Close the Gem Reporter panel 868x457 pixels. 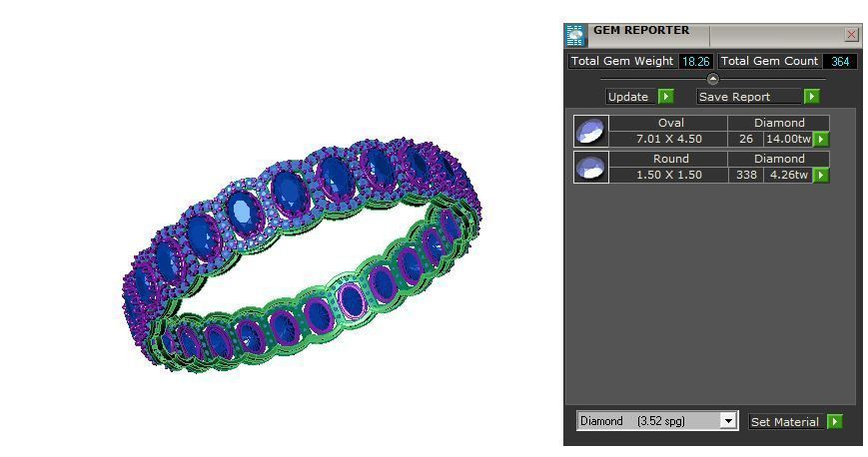click(x=851, y=35)
